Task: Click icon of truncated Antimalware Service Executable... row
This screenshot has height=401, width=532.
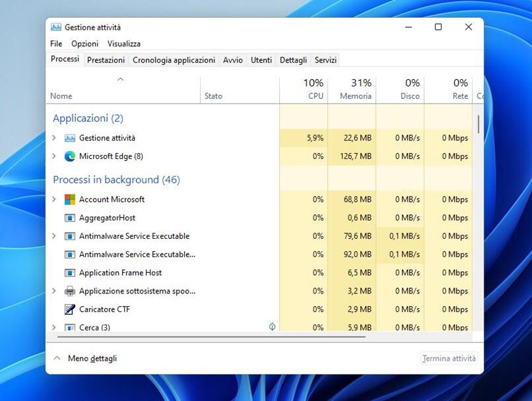Action: pyautogui.click(x=69, y=254)
